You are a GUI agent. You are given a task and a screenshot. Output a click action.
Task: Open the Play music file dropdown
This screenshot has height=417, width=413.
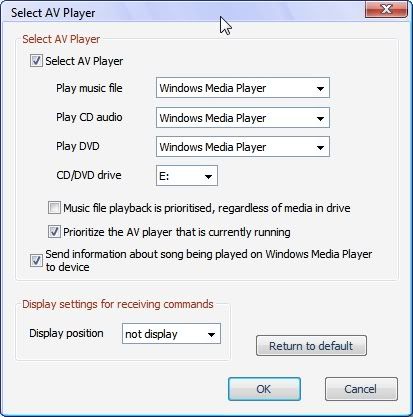(x=243, y=88)
